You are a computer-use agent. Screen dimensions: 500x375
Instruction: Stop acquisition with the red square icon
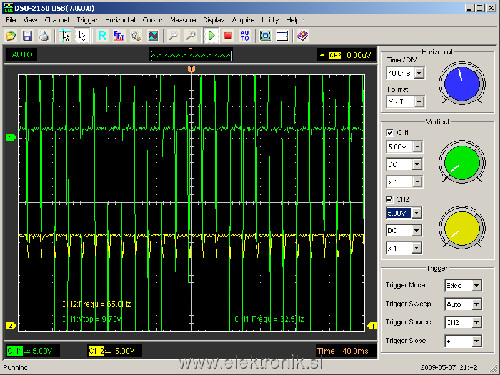pyautogui.click(x=228, y=36)
